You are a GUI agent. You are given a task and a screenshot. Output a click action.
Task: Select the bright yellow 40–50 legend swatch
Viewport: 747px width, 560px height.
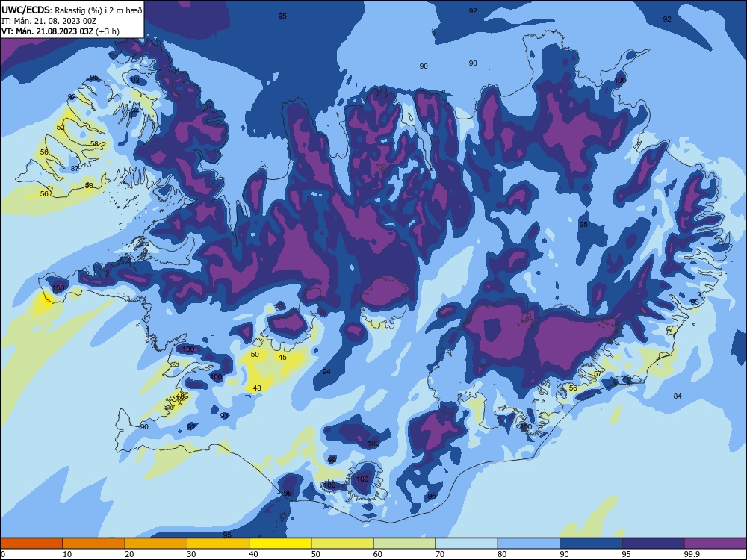point(279,544)
